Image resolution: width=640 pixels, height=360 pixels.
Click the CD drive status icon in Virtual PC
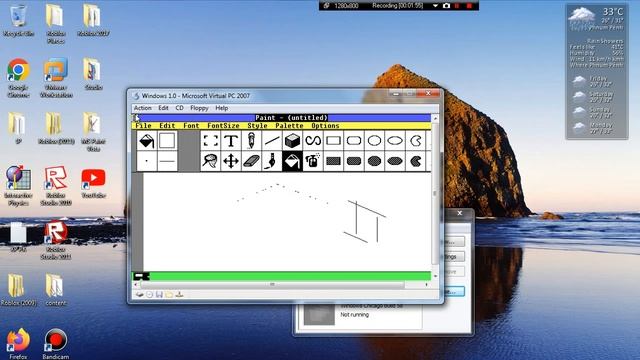[x=149, y=294]
